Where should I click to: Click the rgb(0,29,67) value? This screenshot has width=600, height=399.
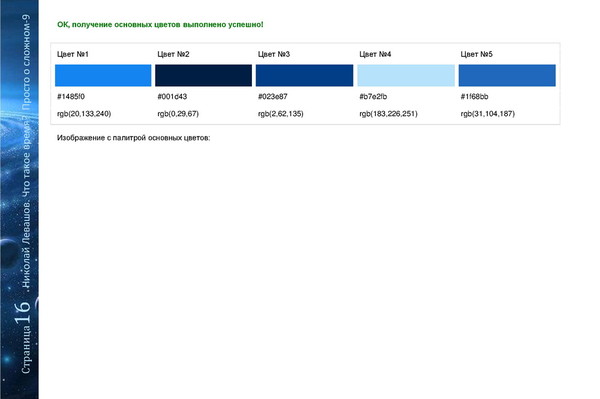click(x=178, y=114)
